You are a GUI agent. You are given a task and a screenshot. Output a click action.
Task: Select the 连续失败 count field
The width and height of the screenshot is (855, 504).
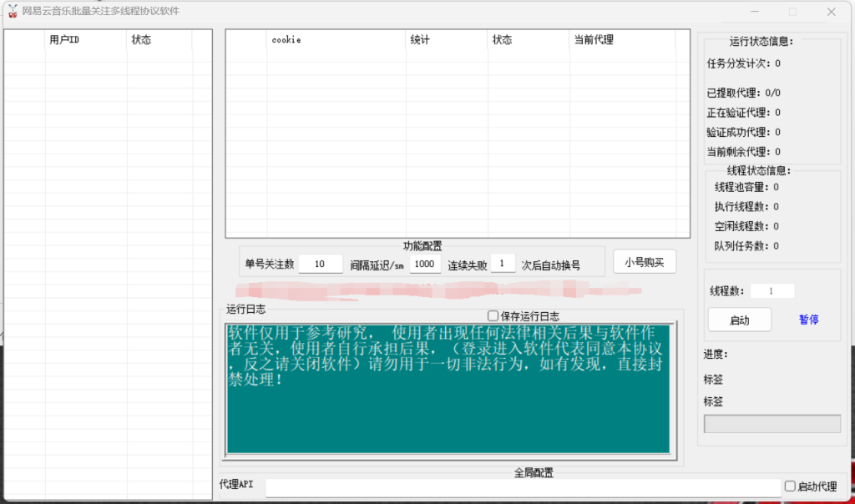(x=503, y=264)
